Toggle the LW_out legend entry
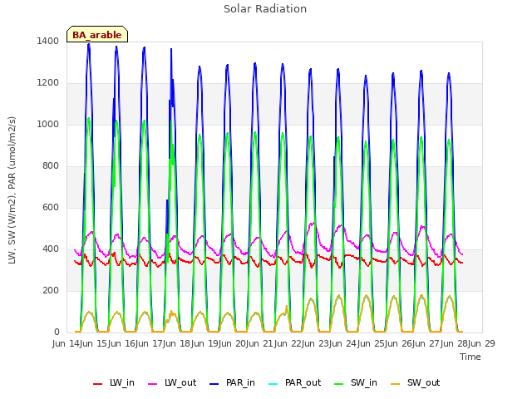 pos(172,383)
